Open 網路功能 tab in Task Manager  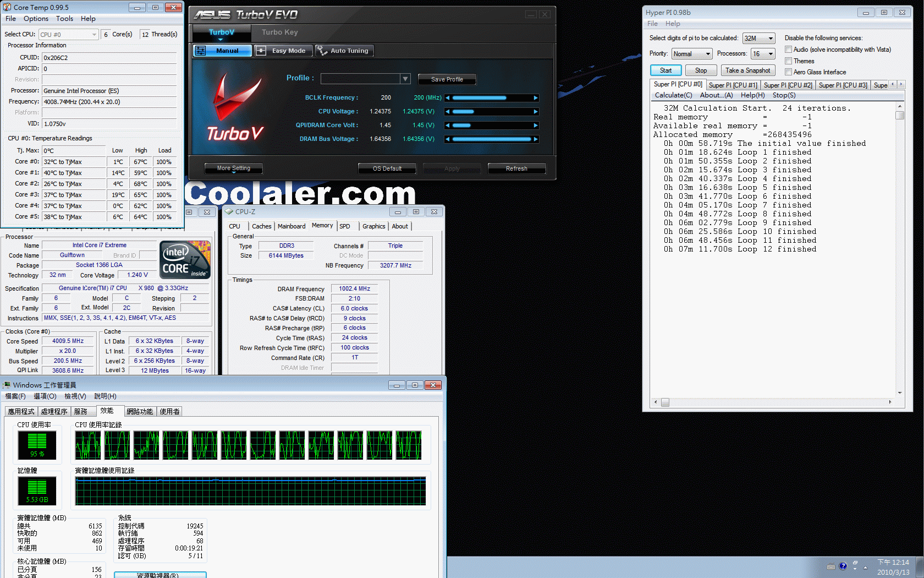140,412
